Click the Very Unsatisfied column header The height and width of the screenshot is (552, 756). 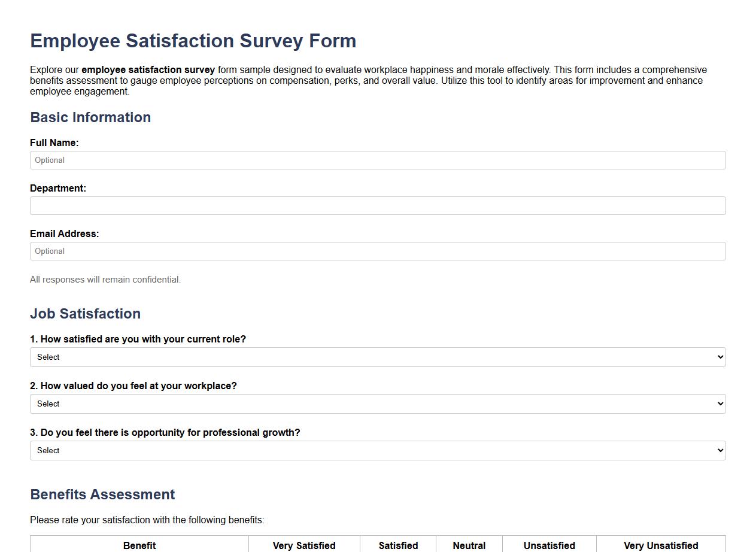click(661, 545)
